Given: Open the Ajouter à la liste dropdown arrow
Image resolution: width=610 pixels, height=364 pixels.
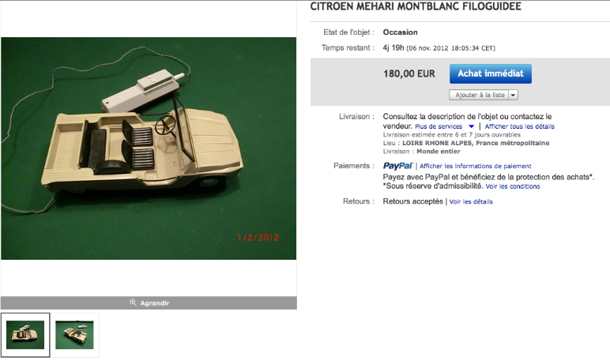Looking at the screenshot, I should tap(513, 95).
